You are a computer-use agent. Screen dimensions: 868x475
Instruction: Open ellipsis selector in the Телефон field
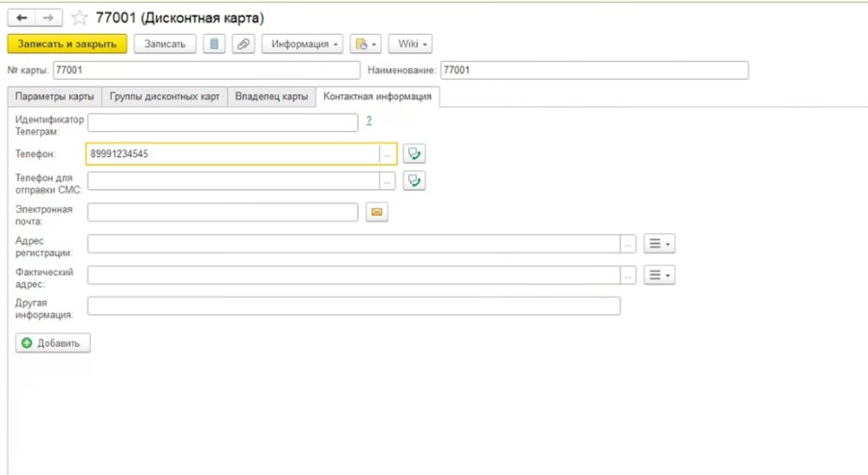[x=387, y=154]
